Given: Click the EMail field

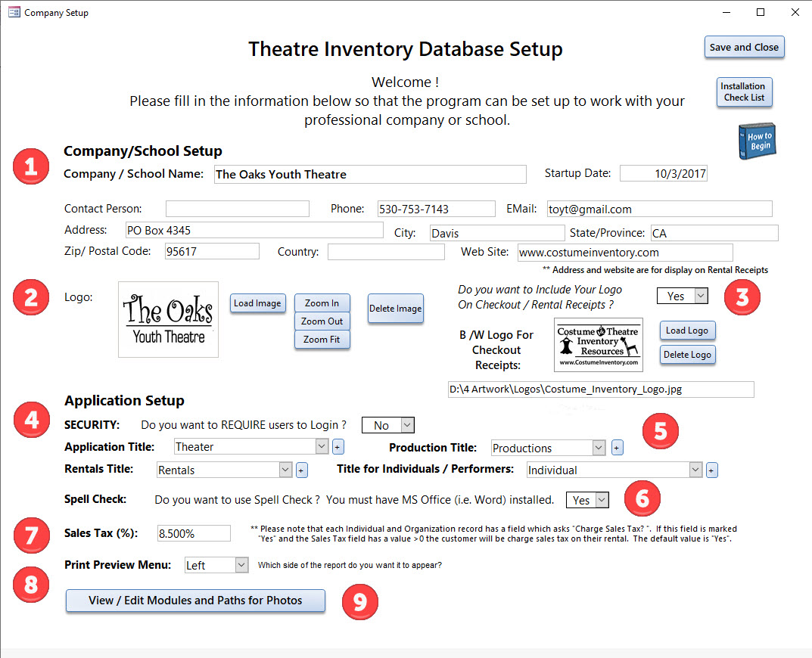Looking at the screenshot, I should 659,209.
